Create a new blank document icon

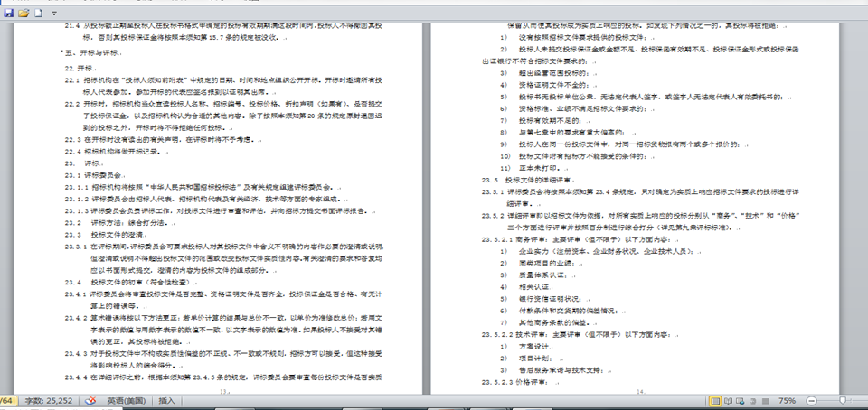tap(38, 13)
